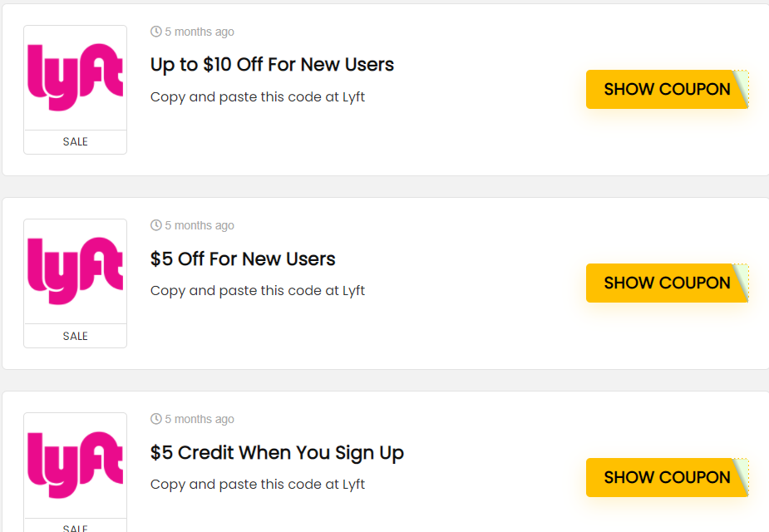This screenshot has height=532, width=769.
Task: Click clock icon above $5 Off For New Users
Action: point(155,225)
